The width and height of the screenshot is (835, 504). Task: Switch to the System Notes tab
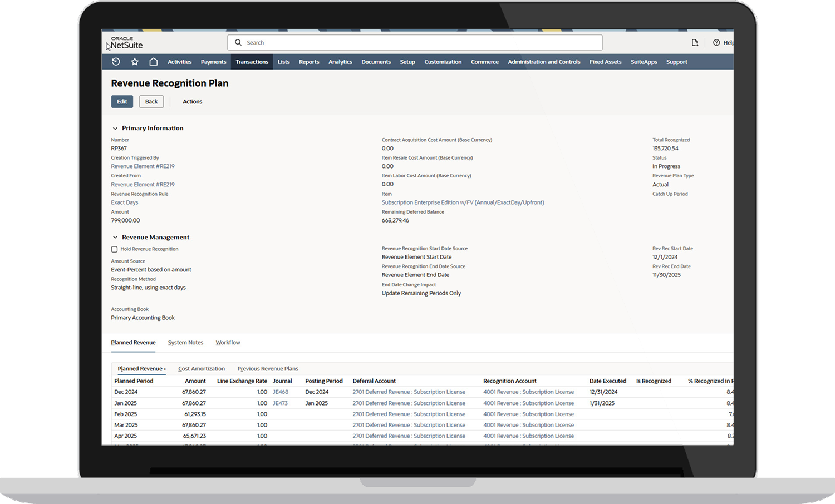click(185, 342)
